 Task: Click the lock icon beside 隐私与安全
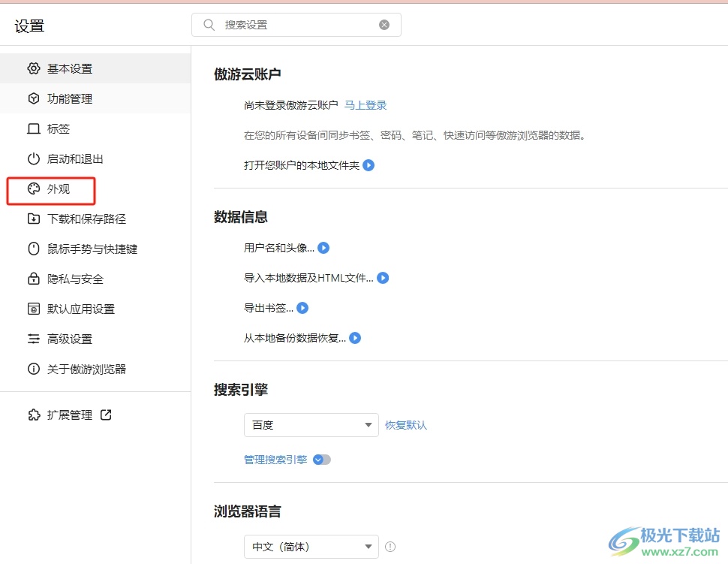pos(34,279)
